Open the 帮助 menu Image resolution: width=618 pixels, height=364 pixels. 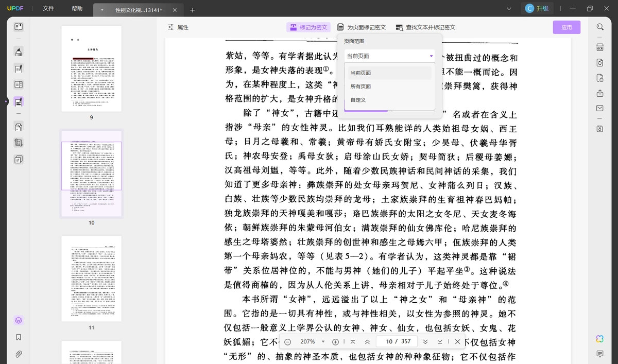click(x=77, y=9)
